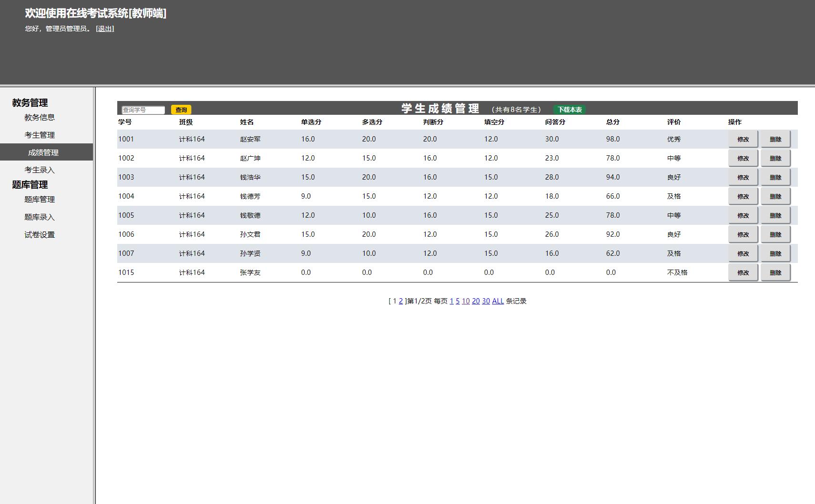815x504 pixels.
Task: Open 考生管理 in the sidebar
Action: tap(40, 135)
